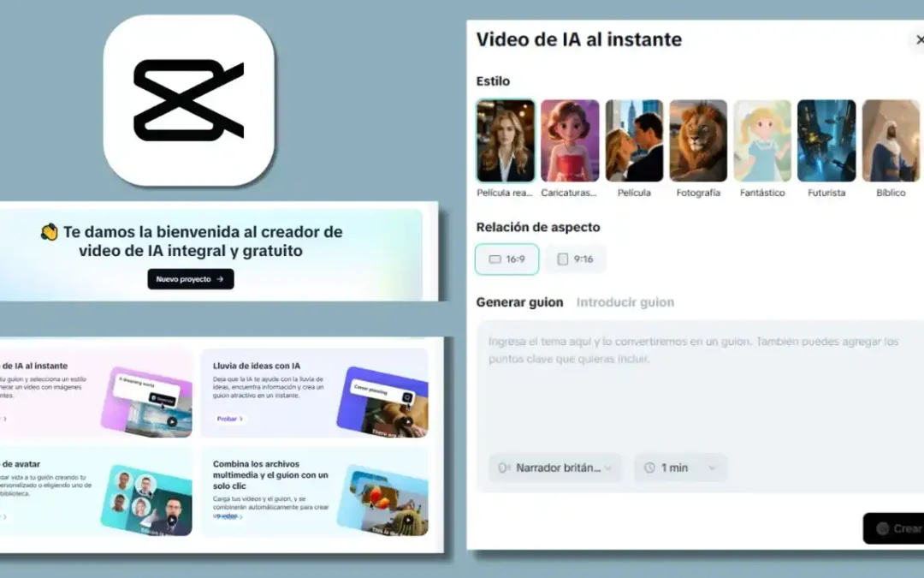Select the Bíblico style thumbnail
Image resolution: width=924 pixels, height=578 pixels.
click(x=891, y=140)
